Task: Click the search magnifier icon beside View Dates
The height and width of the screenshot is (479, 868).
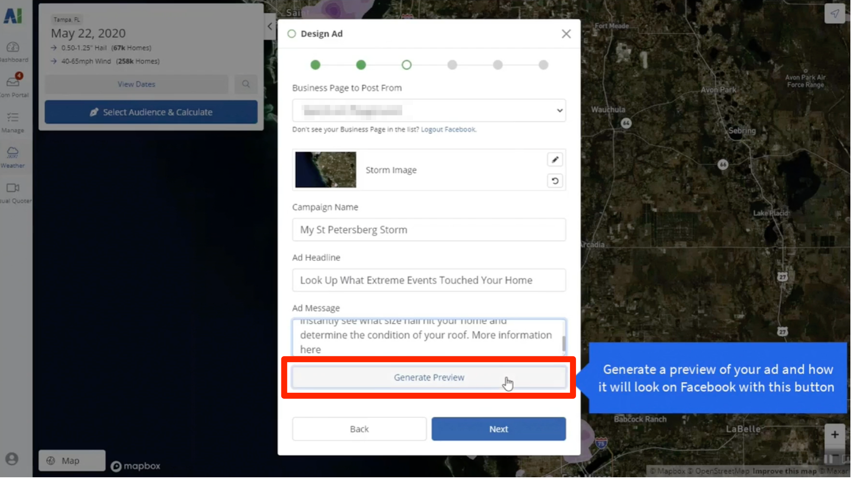Action: (246, 84)
